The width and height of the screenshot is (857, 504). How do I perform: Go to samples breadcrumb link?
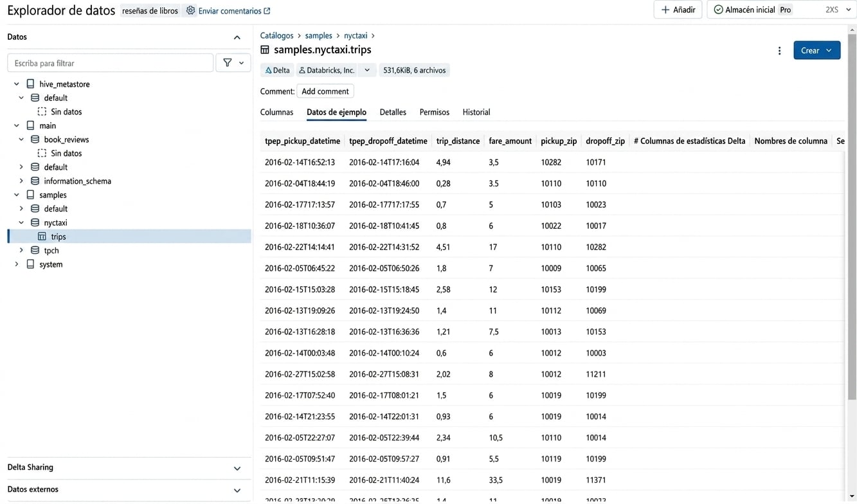(x=318, y=36)
